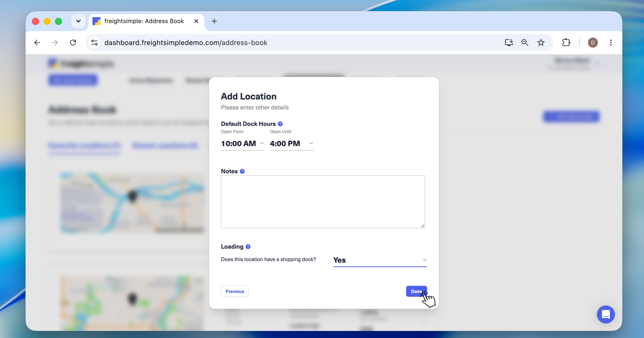Image resolution: width=644 pixels, height=338 pixels.
Task: Open the chat support bubble icon
Action: (x=606, y=314)
